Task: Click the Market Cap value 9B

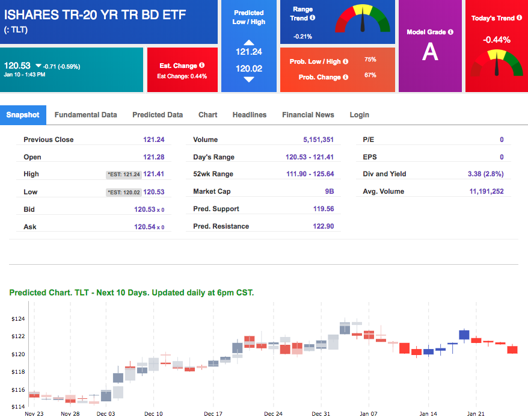Action: 330,191
